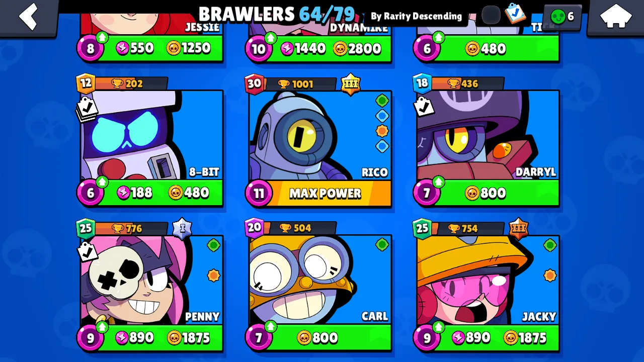Open the By Rarity Descending sort selector
Screen dimensions: 644x362
coord(416,16)
